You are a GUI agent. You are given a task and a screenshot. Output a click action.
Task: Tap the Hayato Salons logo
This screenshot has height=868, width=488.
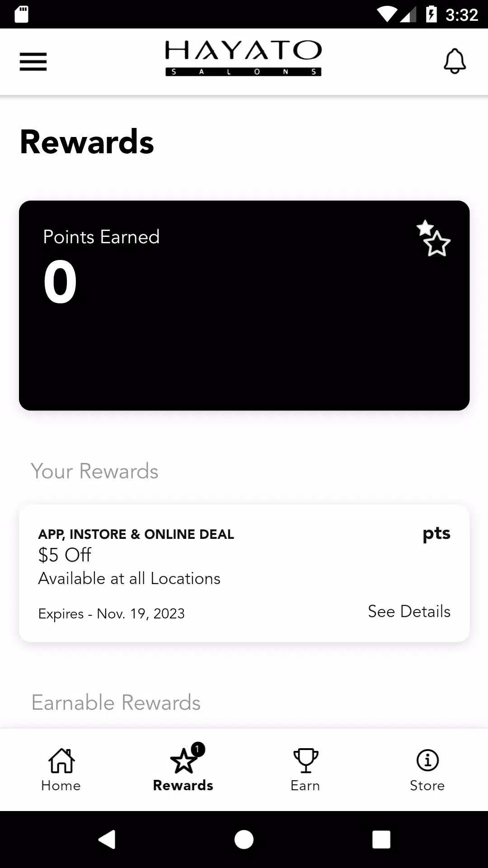click(244, 58)
